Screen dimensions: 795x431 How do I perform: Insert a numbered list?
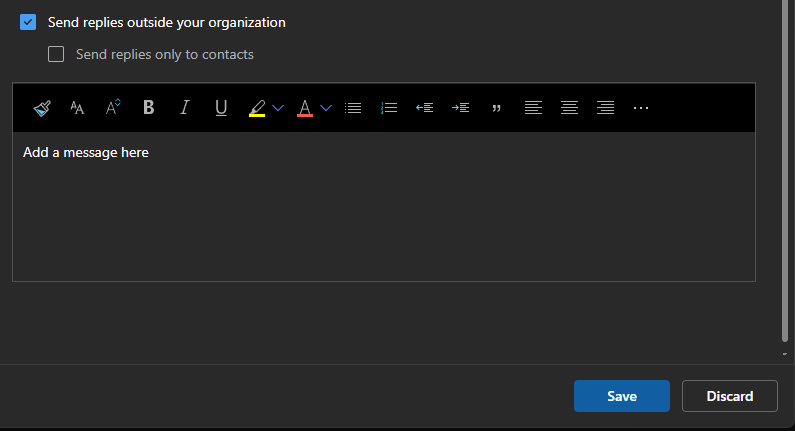389,108
